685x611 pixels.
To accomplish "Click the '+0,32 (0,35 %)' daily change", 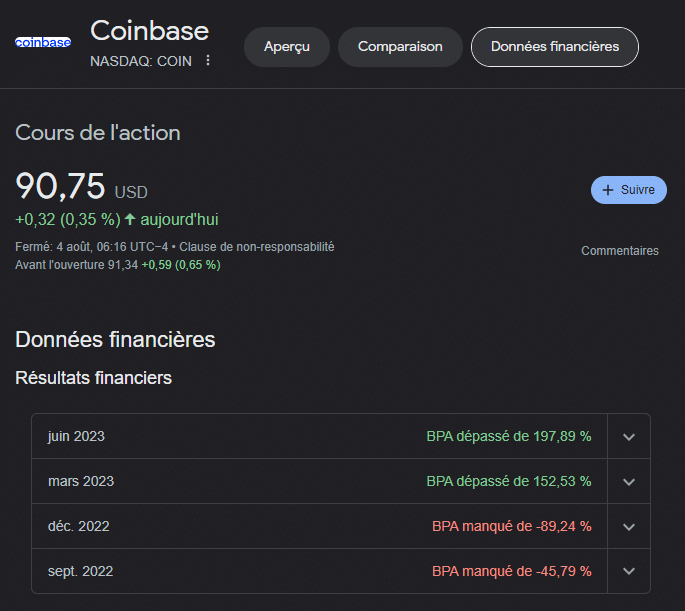I will tap(68, 219).
